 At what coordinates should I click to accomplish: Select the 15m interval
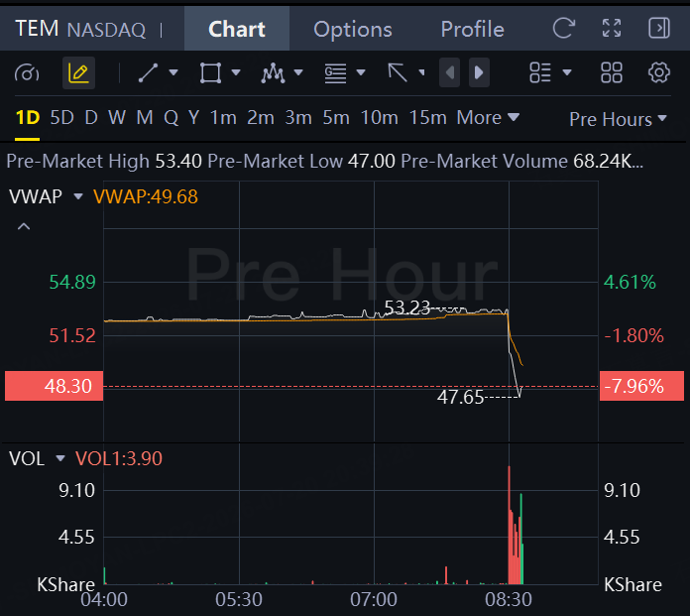click(x=427, y=118)
